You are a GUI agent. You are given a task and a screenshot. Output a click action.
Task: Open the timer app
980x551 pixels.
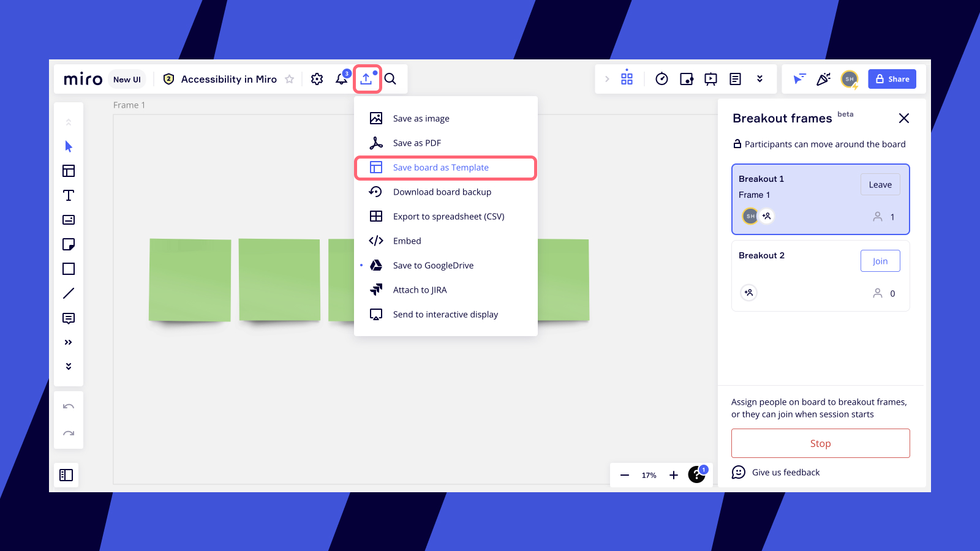pyautogui.click(x=661, y=79)
